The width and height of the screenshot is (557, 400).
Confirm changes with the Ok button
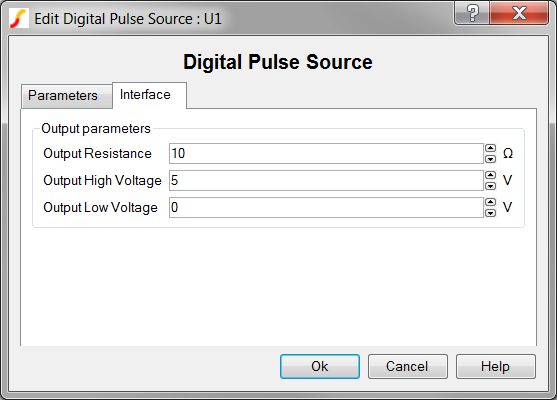(320, 366)
